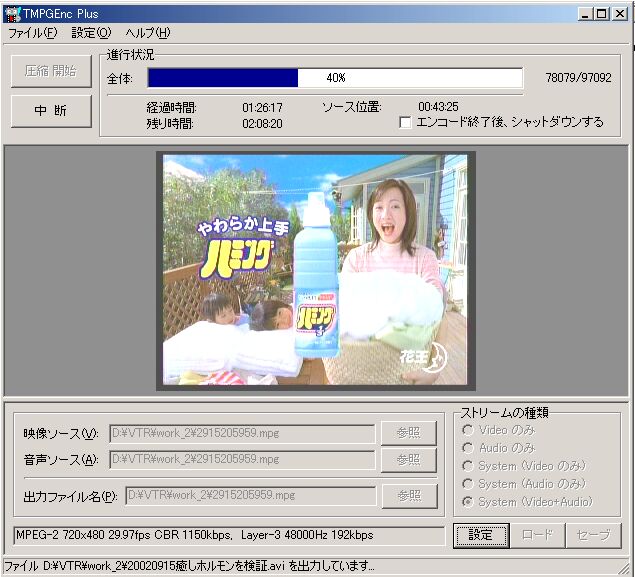Screen dimensions: 635x577
Task: Click the remaining time value 02:08:20
Action: point(262,123)
